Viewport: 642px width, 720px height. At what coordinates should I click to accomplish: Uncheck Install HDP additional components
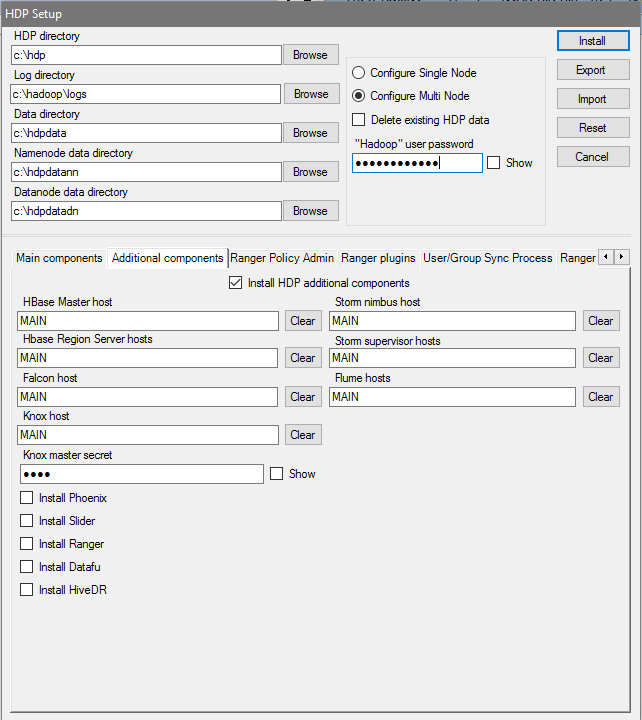click(x=236, y=283)
